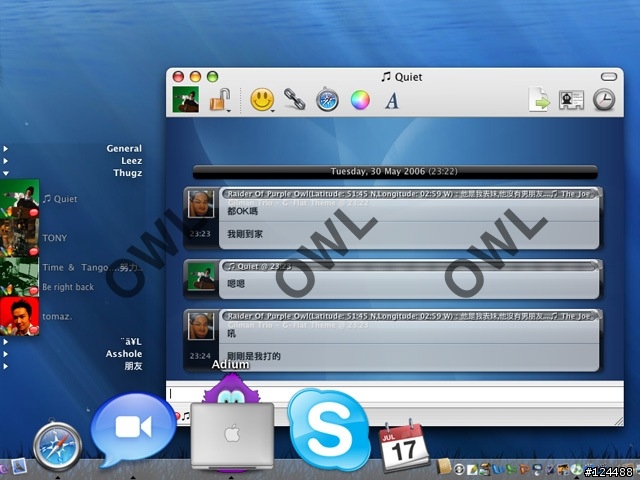The image size is (640, 480).
Task: Click the message 嗯嗯 from Quiet
Action: [x=236, y=283]
